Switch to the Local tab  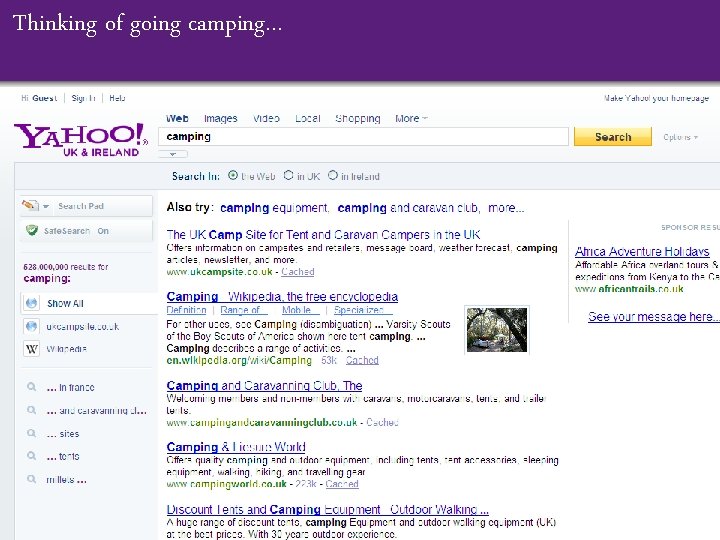click(307, 118)
